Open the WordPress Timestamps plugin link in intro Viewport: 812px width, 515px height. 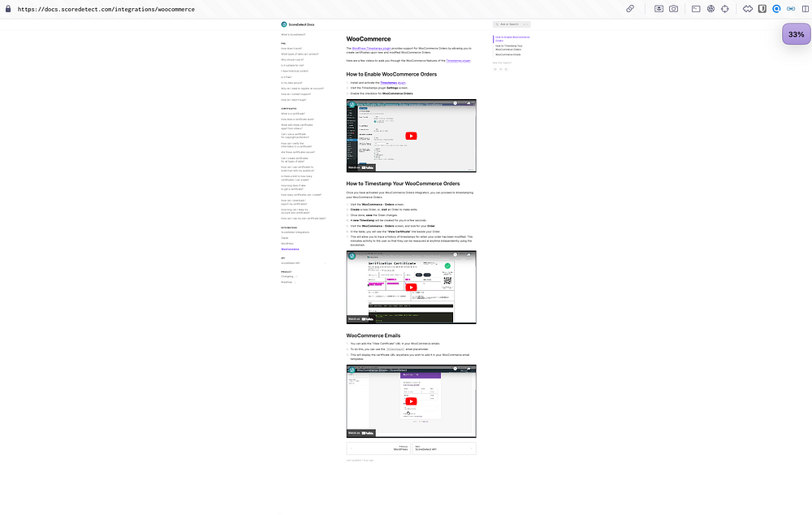click(371, 48)
